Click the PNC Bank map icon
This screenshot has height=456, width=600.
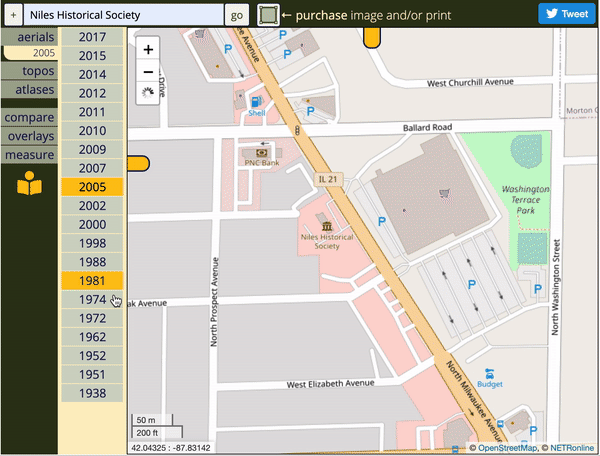262,153
